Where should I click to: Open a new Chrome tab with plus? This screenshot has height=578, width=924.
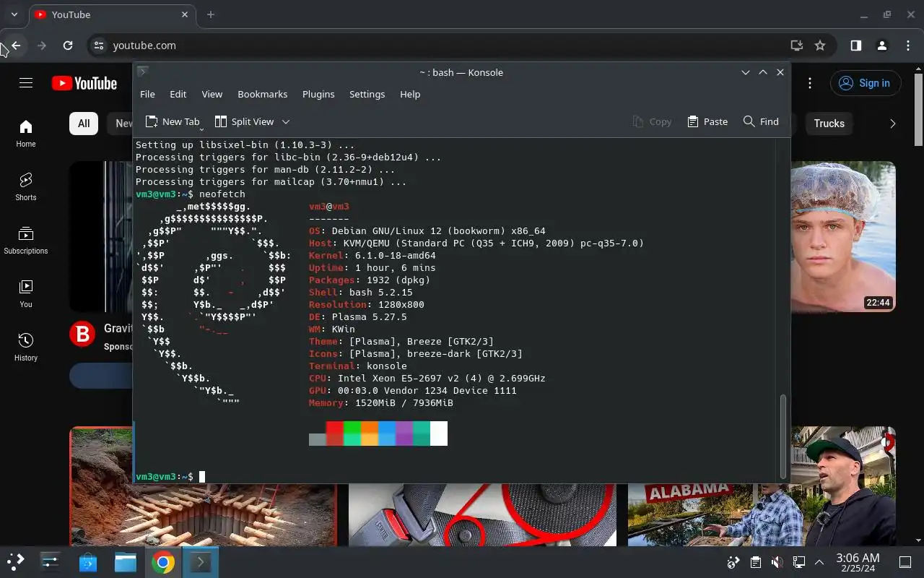211,14
